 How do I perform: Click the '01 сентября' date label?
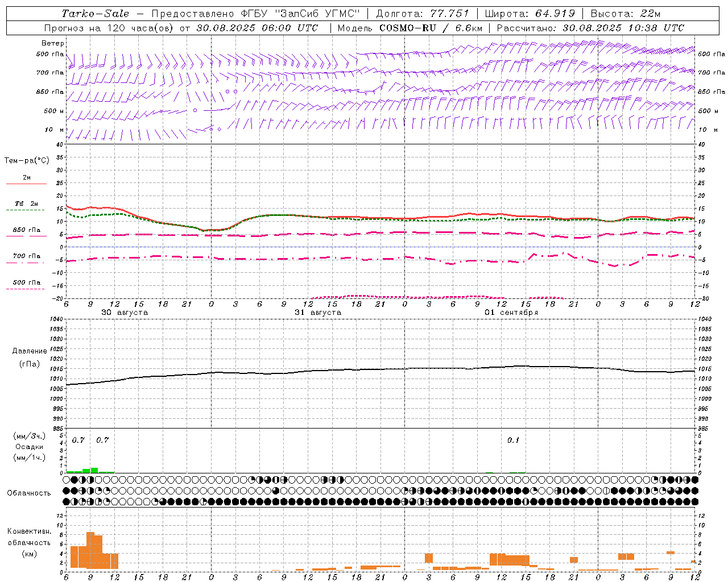[x=511, y=312]
